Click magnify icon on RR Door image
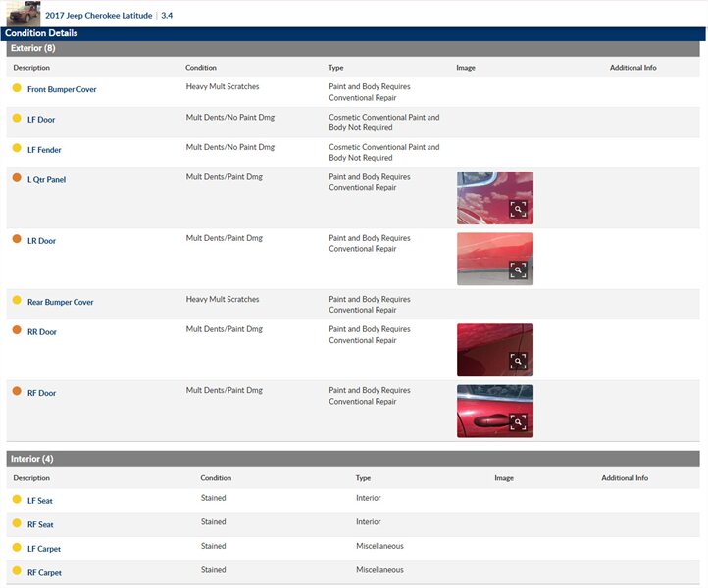Image resolution: width=708 pixels, height=588 pixels. [x=518, y=362]
